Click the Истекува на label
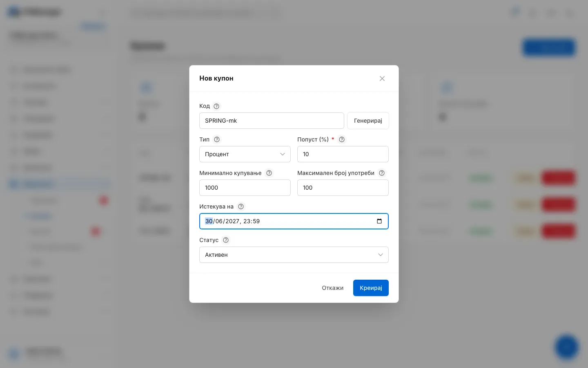Image resolution: width=588 pixels, height=368 pixels. (x=216, y=207)
